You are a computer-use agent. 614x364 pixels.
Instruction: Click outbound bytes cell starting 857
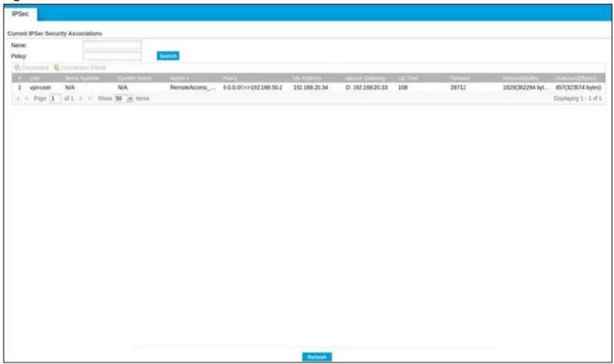coord(578,88)
